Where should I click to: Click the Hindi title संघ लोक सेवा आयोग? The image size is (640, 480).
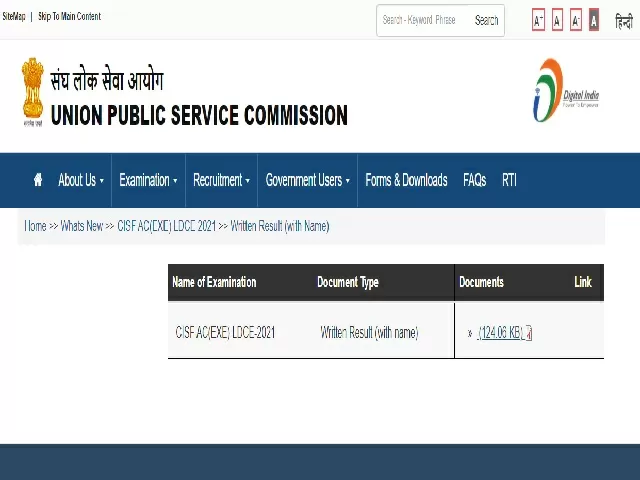(x=107, y=79)
